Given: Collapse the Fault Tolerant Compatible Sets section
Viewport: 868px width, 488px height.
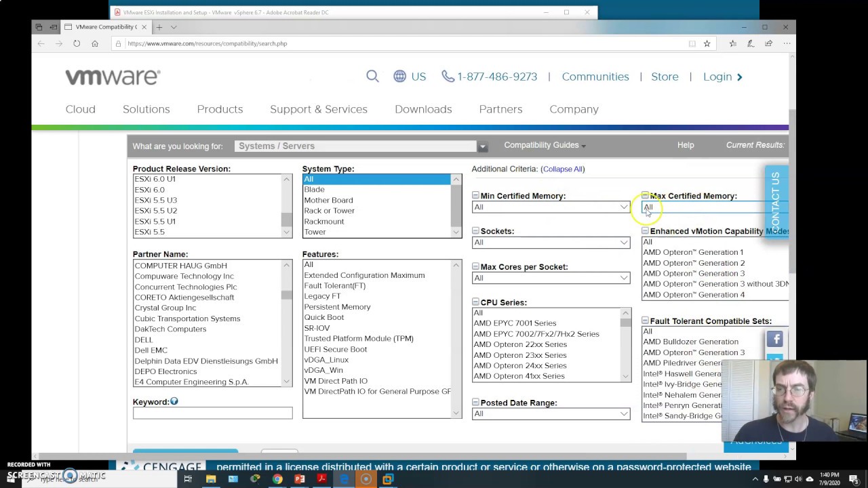Looking at the screenshot, I should [x=645, y=321].
